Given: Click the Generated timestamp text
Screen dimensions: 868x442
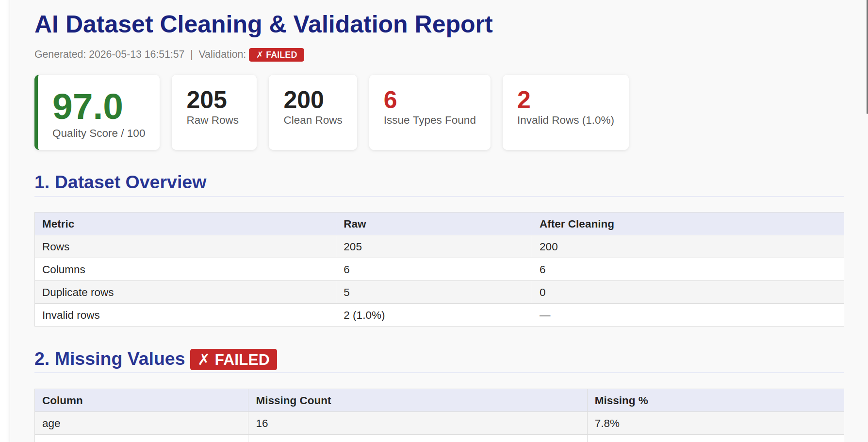Looking at the screenshot, I should tap(110, 54).
